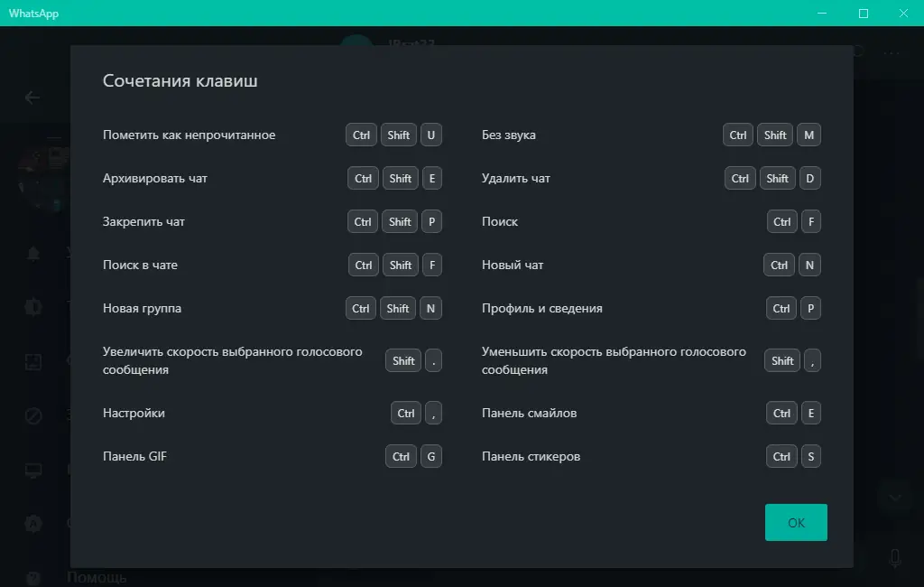Click the S key badge beside Панель стикеров
This screenshot has width=924, height=587.
tap(810, 456)
